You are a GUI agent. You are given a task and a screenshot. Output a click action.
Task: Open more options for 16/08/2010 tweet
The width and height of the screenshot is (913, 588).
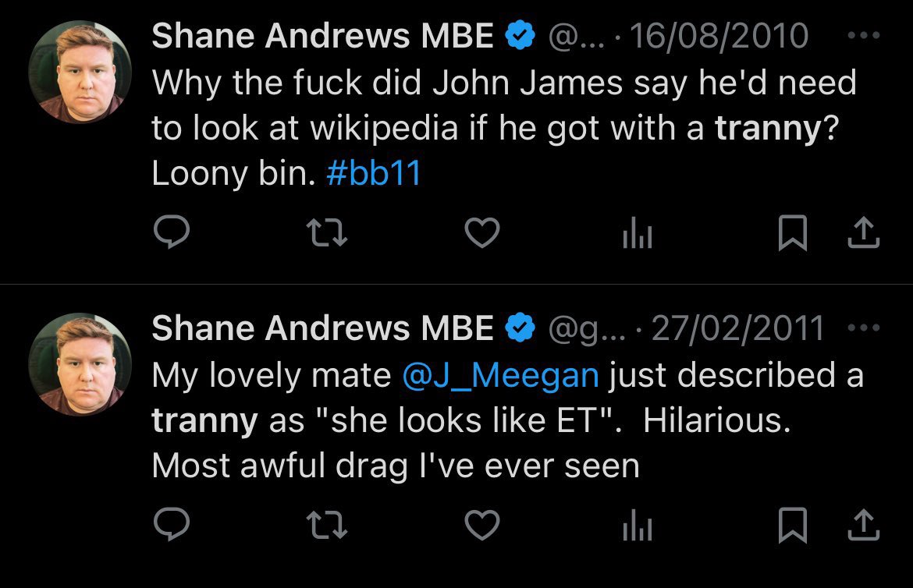pos(864,36)
